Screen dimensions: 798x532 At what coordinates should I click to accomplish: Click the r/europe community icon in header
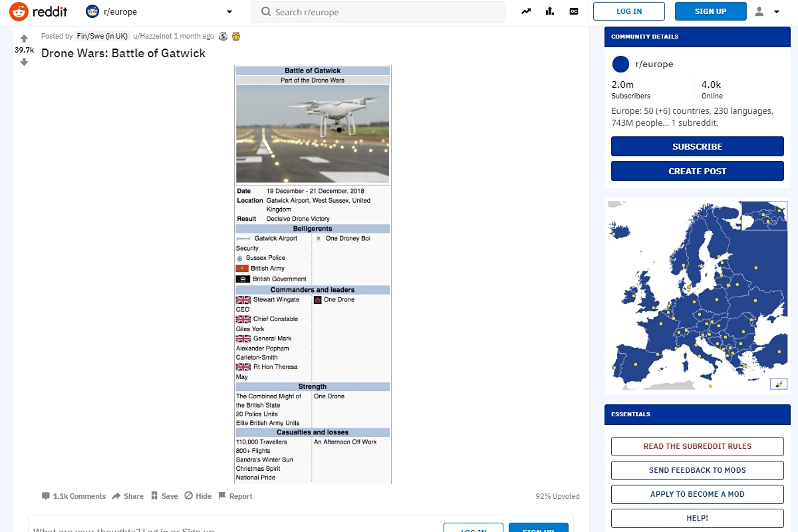click(x=92, y=11)
